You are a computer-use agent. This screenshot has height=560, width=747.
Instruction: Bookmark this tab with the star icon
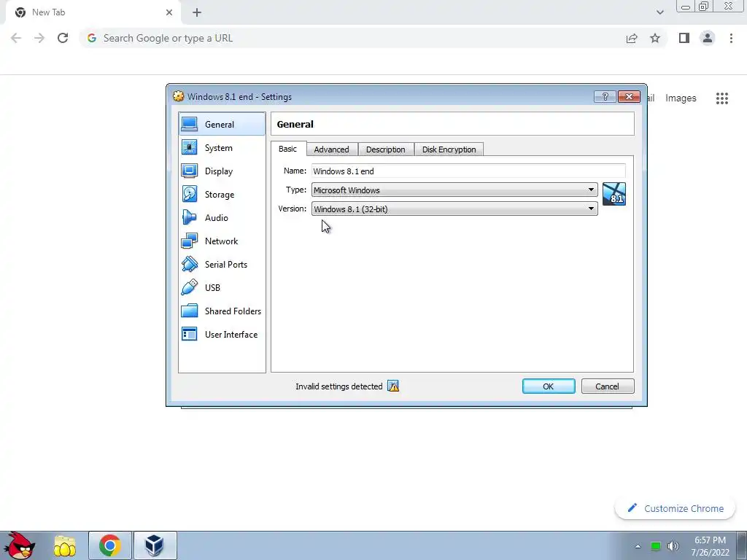(x=655, y=38)
